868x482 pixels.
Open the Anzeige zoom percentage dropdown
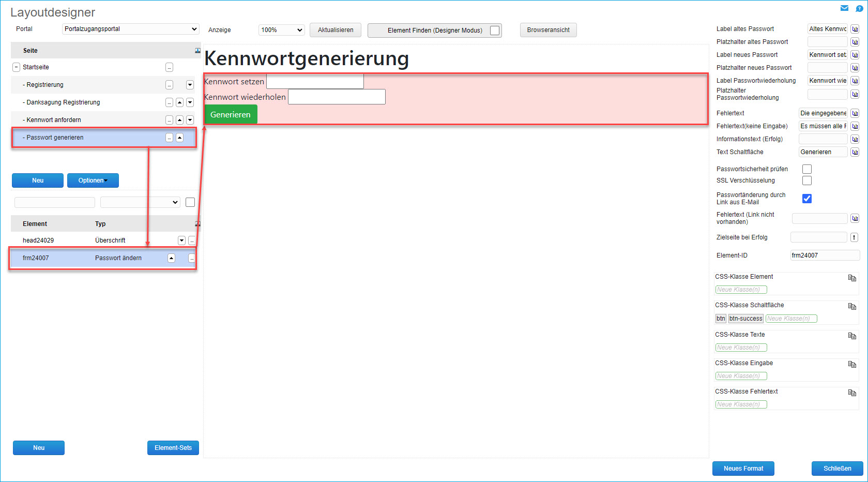[282, 30]
